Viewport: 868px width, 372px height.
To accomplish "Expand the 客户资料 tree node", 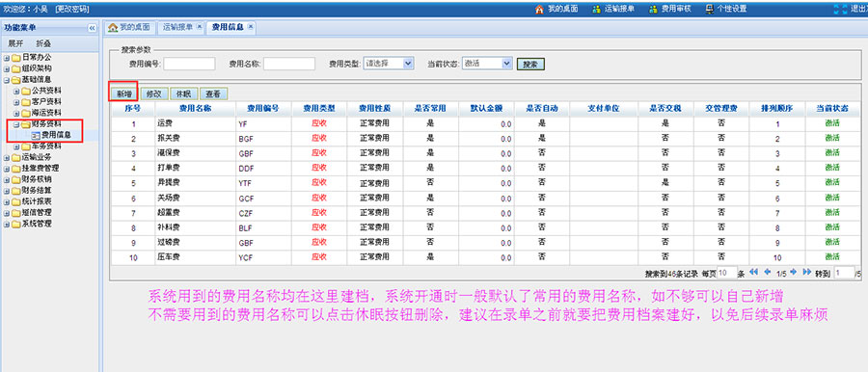I will click(16, 102).
